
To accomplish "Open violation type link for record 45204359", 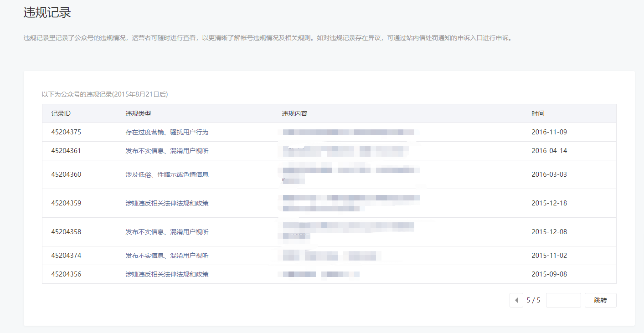I will tap(167, 203).
